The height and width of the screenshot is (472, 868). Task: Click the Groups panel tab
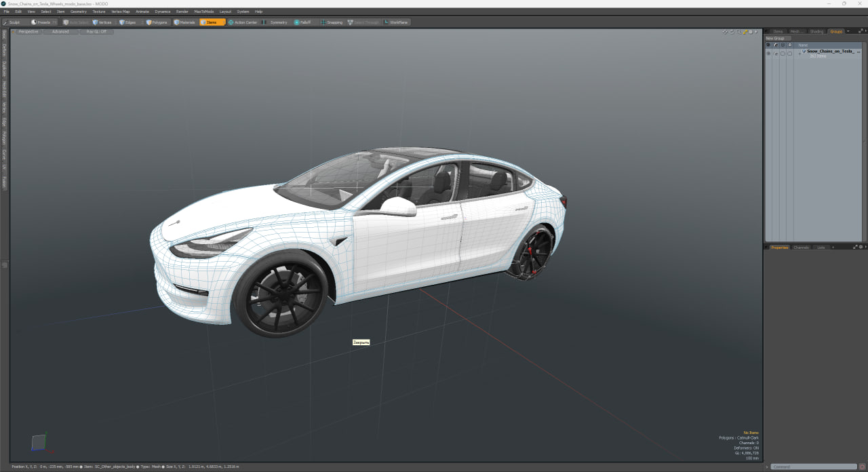tap(836, 31)
